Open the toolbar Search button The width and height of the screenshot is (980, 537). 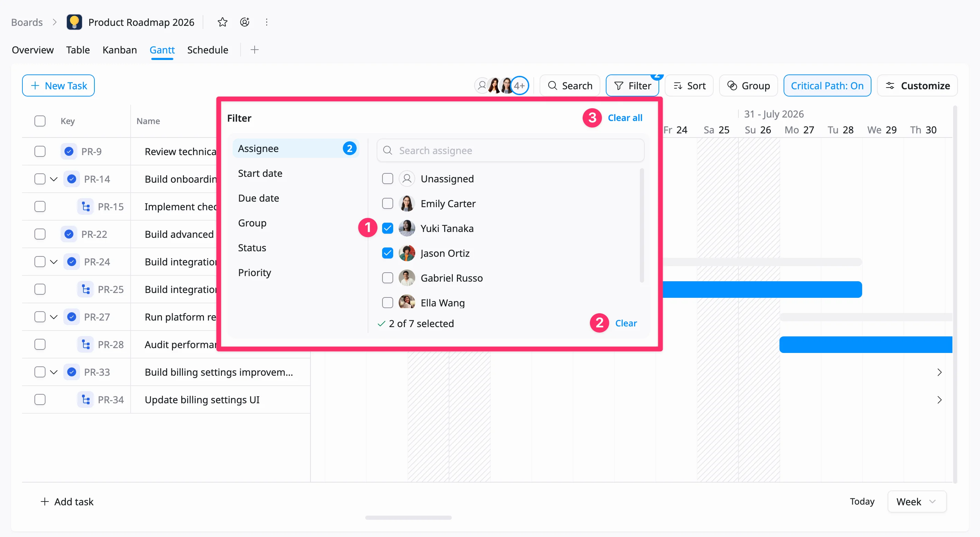point(570,85)
